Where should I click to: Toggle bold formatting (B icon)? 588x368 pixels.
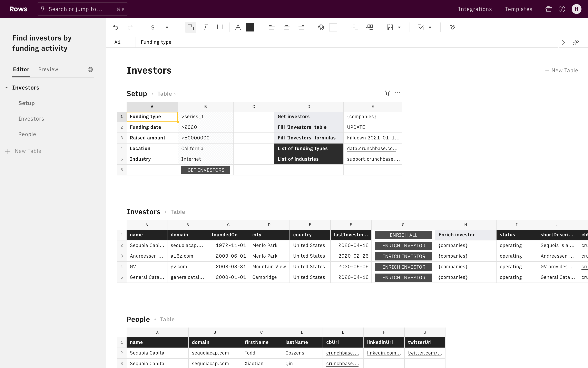tap(191, 28)
